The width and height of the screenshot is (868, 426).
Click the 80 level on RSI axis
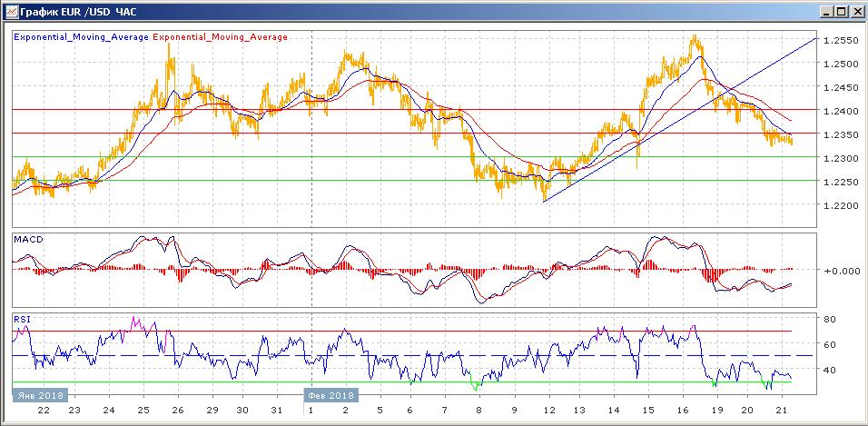(830, 320)
